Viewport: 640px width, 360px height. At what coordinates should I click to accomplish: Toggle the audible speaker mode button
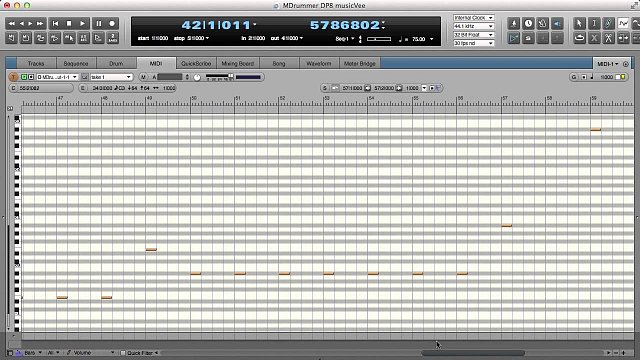557,24
